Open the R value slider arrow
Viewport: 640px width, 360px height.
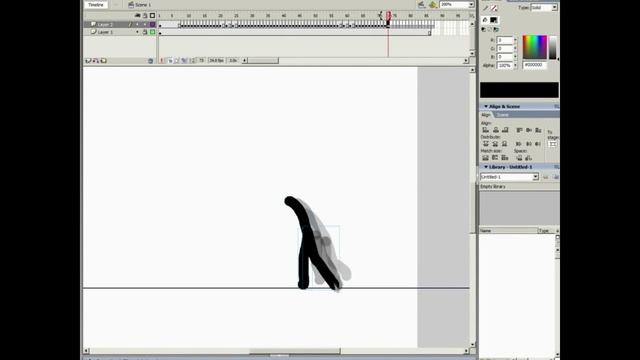[x=515, y=40]
